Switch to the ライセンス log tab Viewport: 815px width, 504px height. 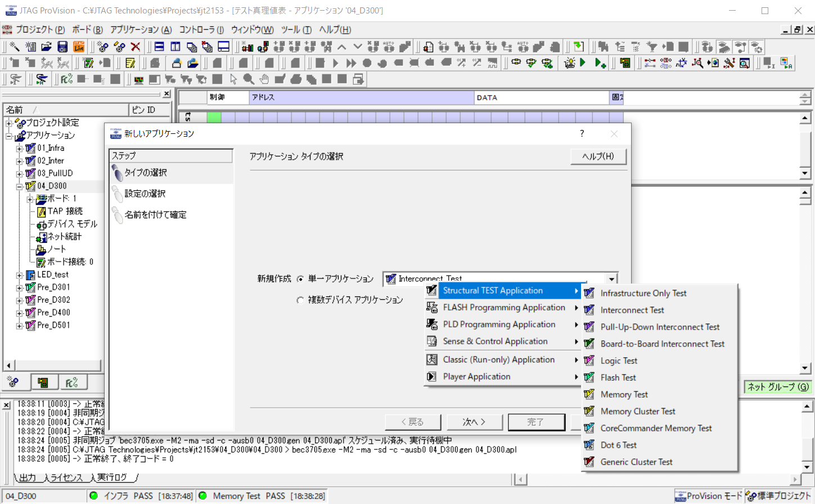(x=66, y=478)
